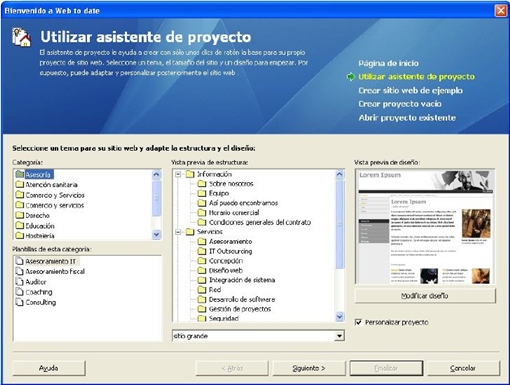Click the Información folder icon

coord(190,174)
